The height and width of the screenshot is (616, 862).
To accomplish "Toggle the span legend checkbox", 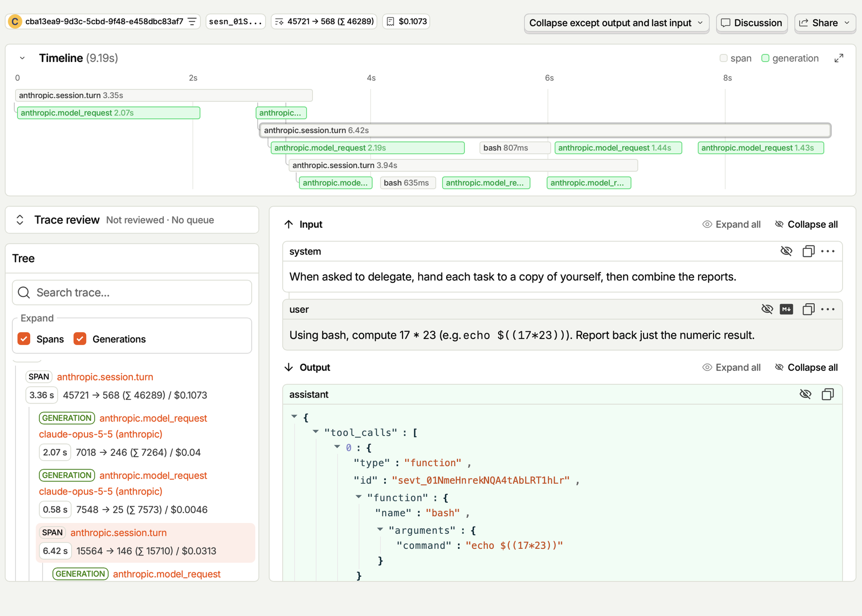I will coord(724,58).
